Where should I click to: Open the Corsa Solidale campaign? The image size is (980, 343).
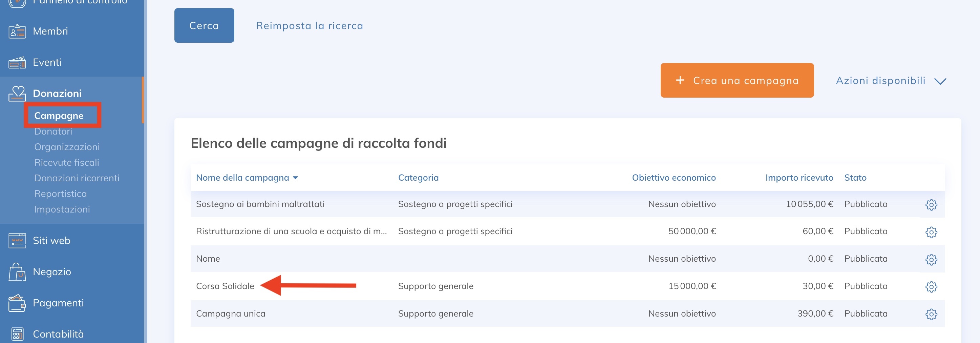pyautogui.click(x=225, y=286)
